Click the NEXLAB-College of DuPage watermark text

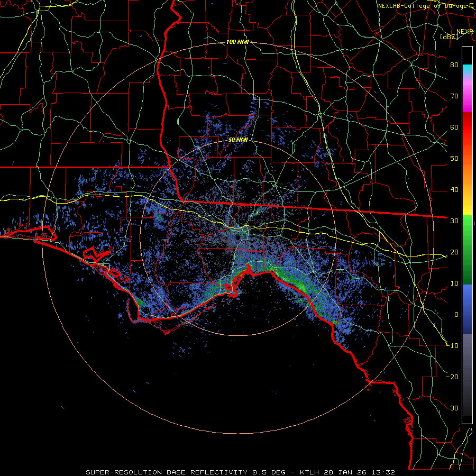pyautogui.click(x=425, y=6)
